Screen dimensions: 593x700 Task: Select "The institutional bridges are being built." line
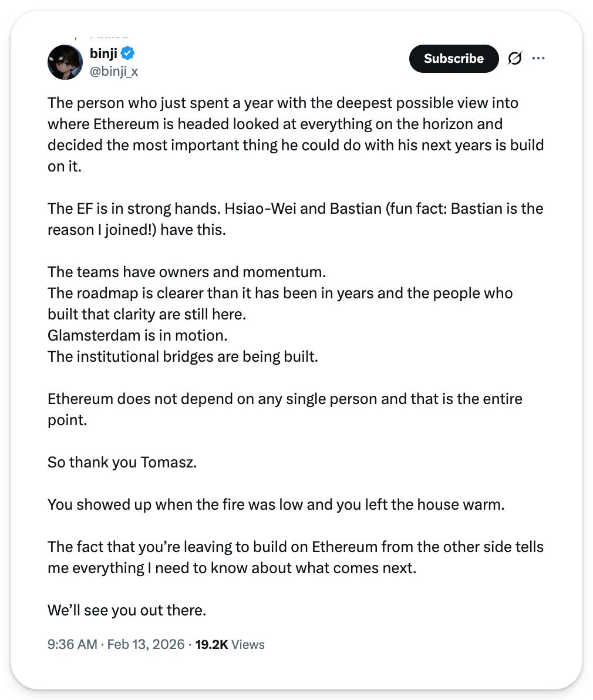pyautogui.click(x=183, y=356)
